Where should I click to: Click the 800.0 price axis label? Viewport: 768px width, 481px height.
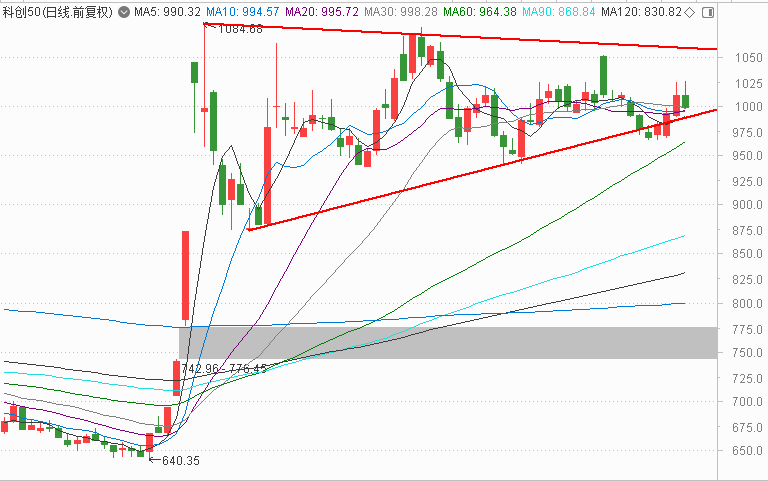747,303
